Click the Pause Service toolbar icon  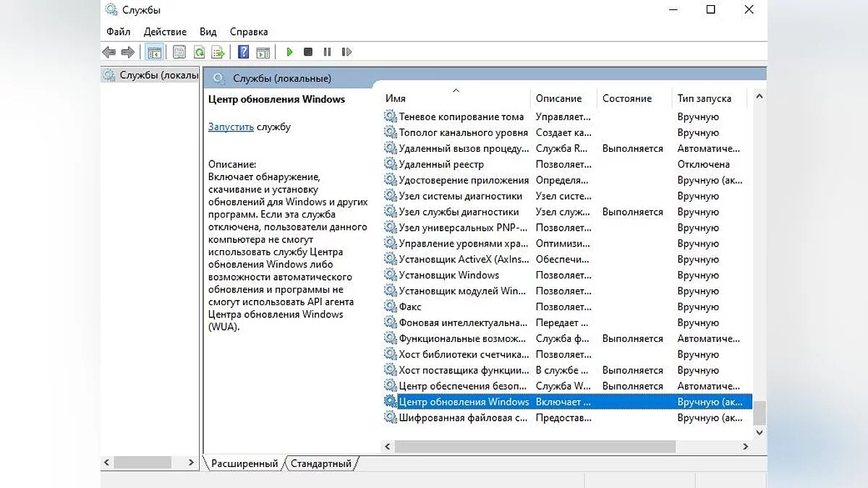coord(327,52)
